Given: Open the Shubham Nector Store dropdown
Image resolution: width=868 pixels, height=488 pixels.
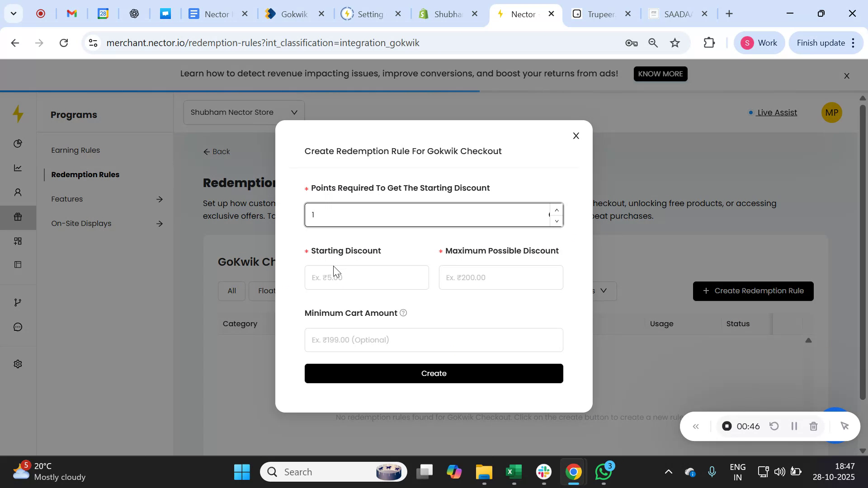Looking at the screenshot, I should pos(243,112).
